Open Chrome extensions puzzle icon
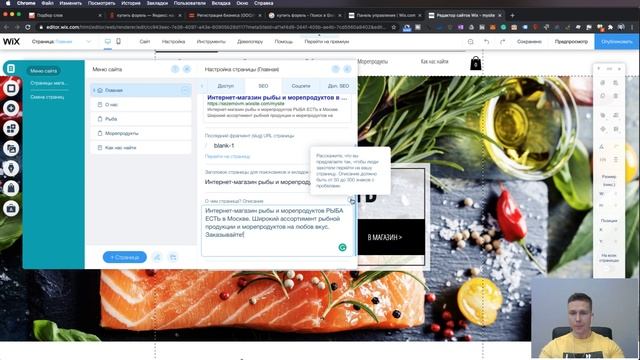Viewport: 640px width, 360px height. coord(610,27)
